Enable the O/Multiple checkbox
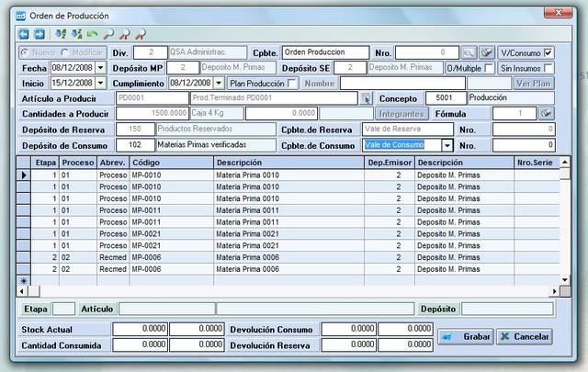 488,68
